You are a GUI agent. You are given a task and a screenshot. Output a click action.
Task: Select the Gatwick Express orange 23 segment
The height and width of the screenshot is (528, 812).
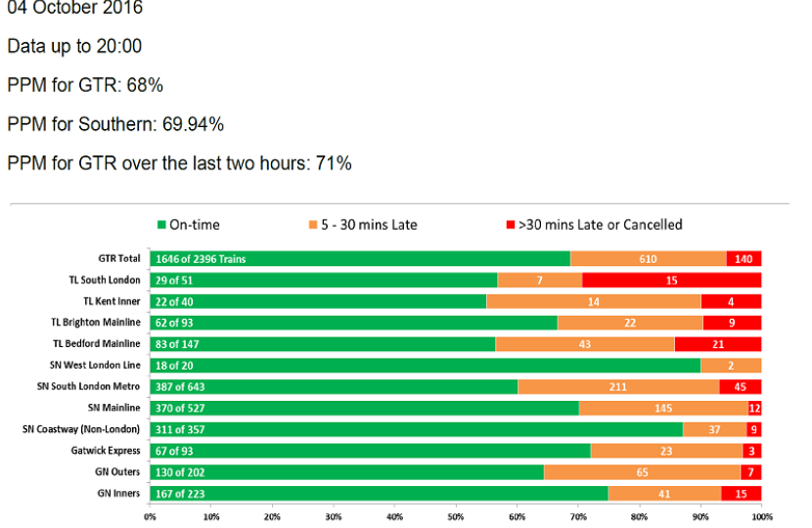point(665,451)
